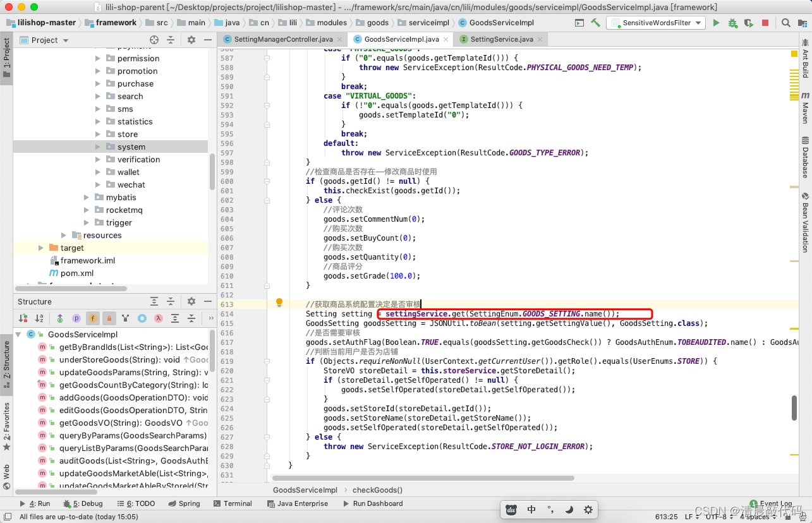Toggle sort by visibility in Structure
The image size is (812, 523).
click(23, 318)
